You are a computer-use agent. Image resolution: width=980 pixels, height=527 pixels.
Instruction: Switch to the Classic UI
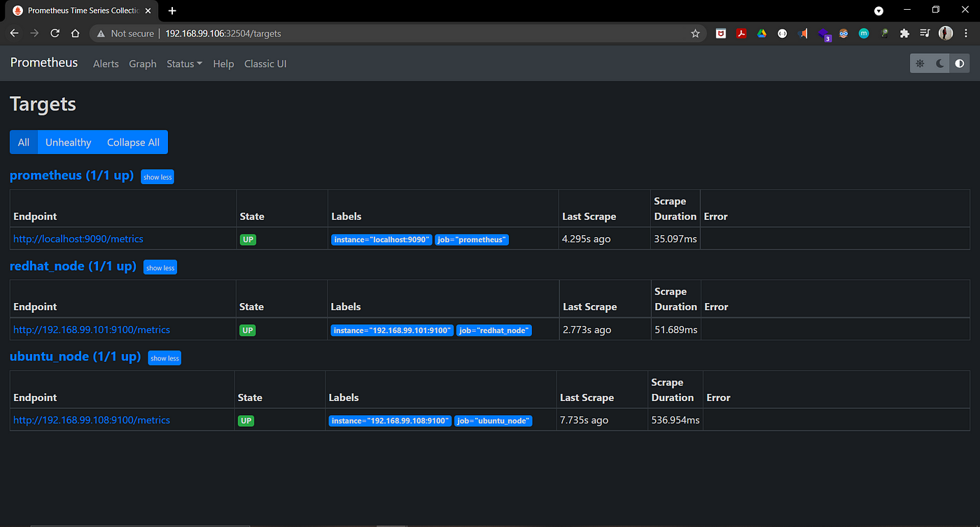pos(265,64)
